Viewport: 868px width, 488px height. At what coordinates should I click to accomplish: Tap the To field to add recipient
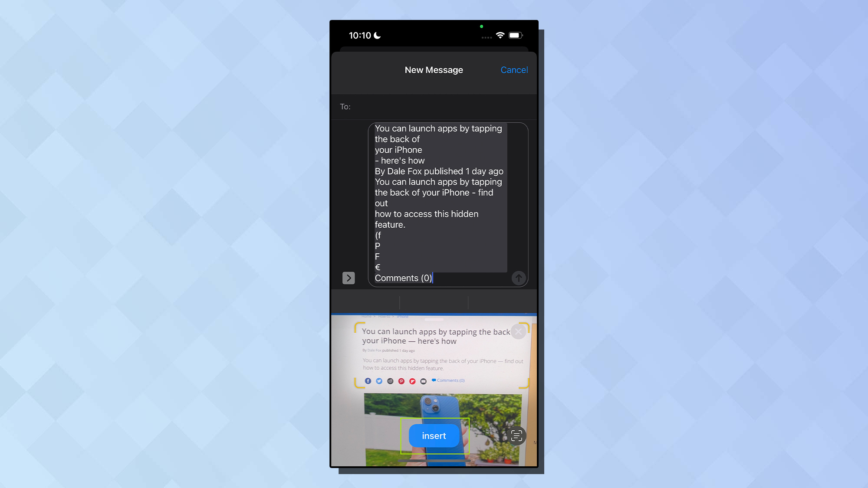point(434,106)
